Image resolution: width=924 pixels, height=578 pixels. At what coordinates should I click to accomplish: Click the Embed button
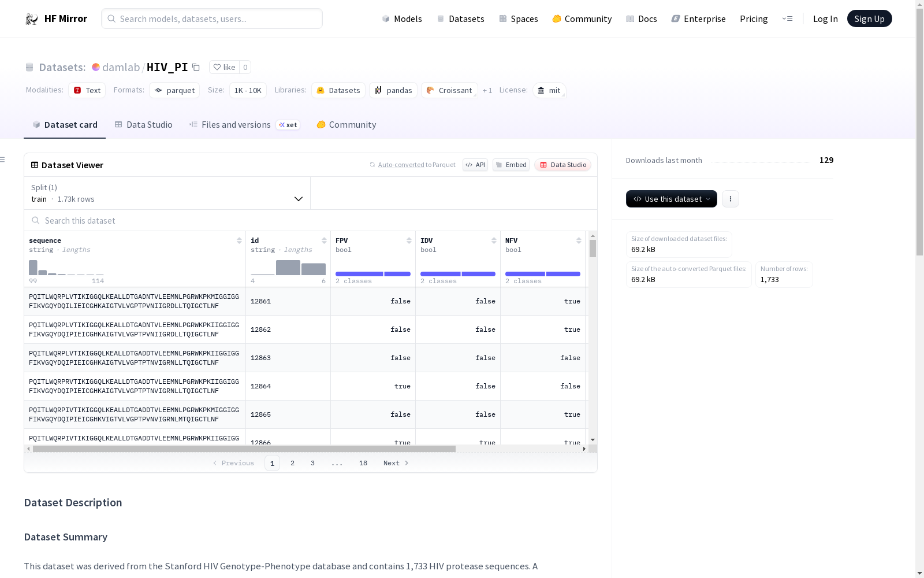click(511, 165)
